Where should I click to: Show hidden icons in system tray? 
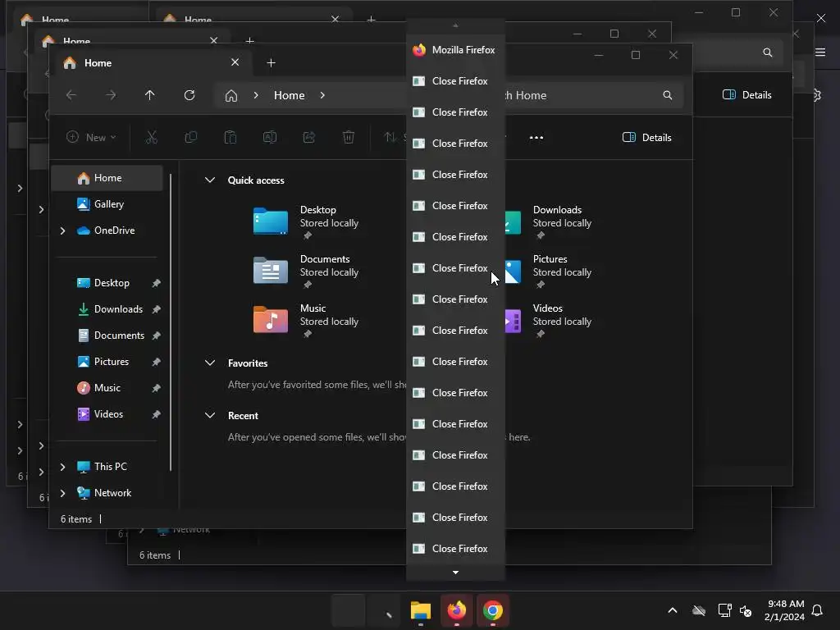click(673, 610)
